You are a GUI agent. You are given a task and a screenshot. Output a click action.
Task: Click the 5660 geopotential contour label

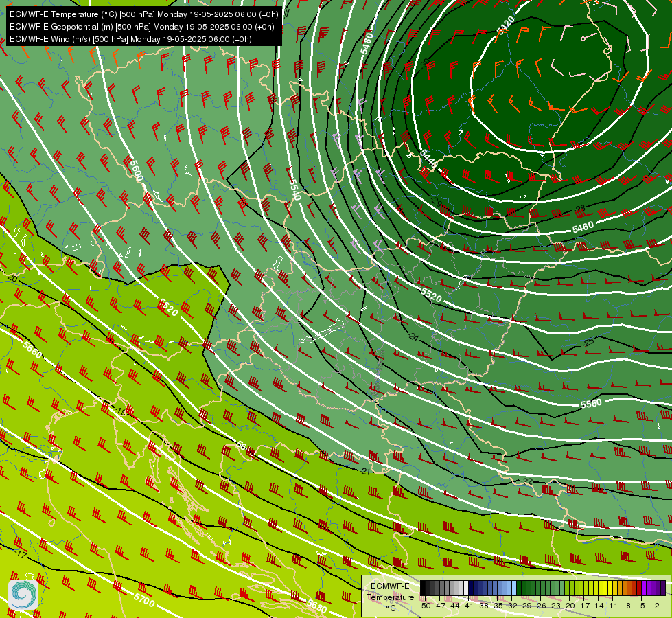[x=32, y=350]
